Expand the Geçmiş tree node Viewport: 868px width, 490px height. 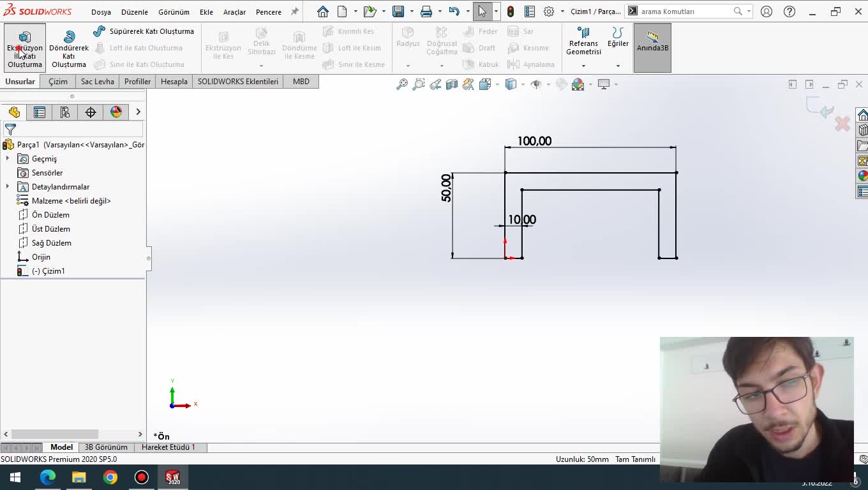click(8, 158)
